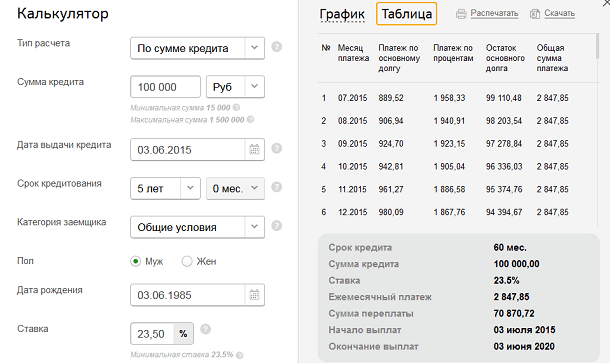Open help icon next to Ставка field
The height and width of the screenshot is (363, 610).
(x=205, y=330)
